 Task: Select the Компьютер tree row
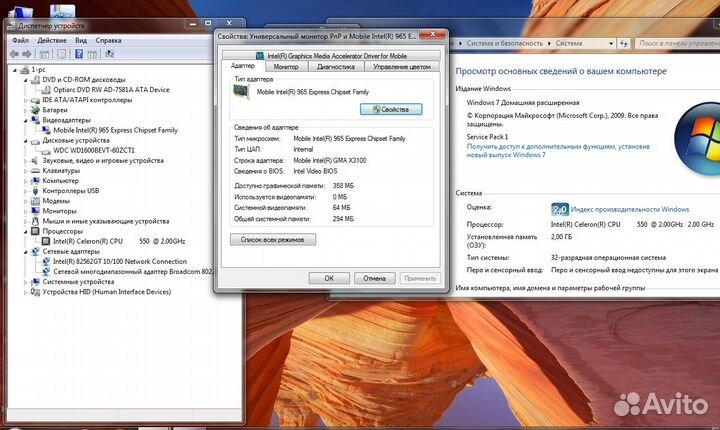(61, 181)
